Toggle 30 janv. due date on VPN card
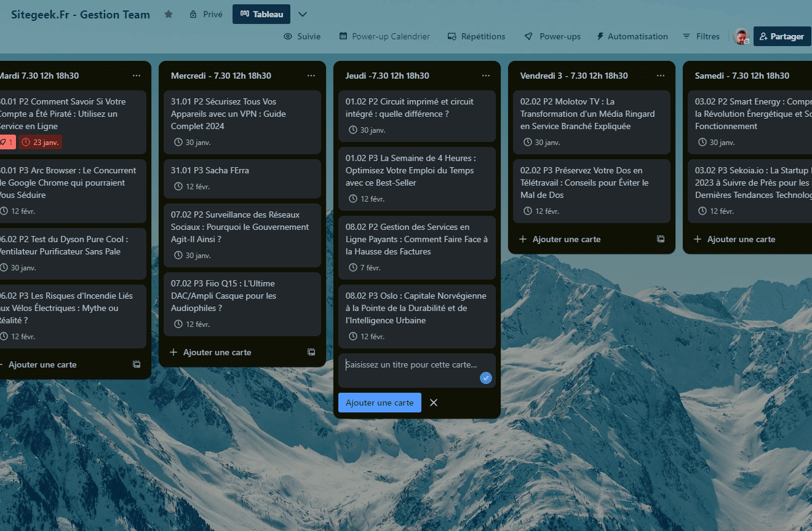This screenshot has width=812, height=531. (x=193, y=142)
